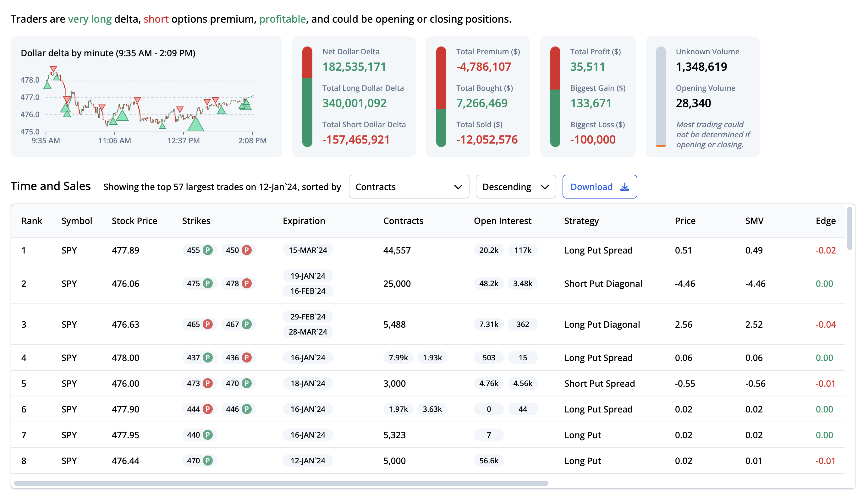
Task: Click the Rank column header
Action: (x=32, y=221)
